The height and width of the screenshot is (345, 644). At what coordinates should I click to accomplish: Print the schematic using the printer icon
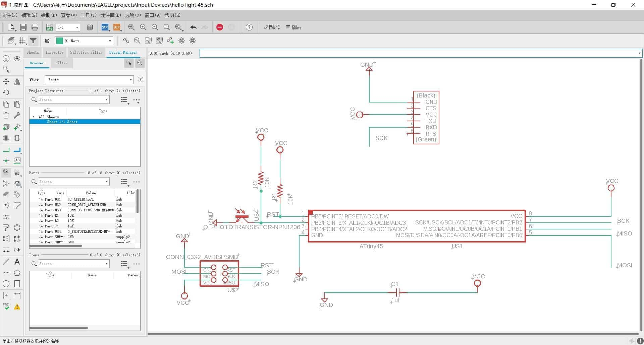coord(35,27)
